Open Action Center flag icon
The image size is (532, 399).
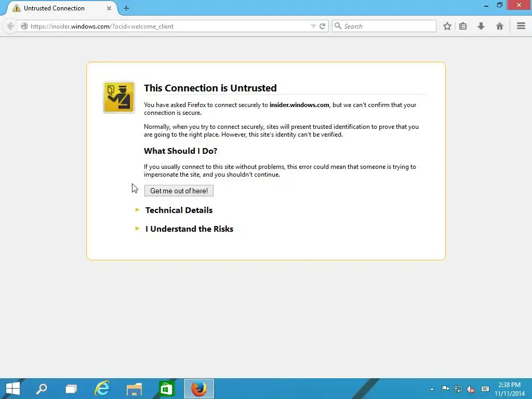click(445, 389)
